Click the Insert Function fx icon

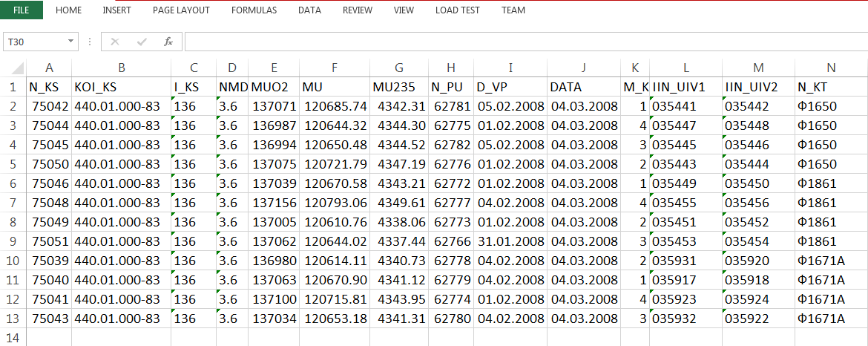(168, 42)
